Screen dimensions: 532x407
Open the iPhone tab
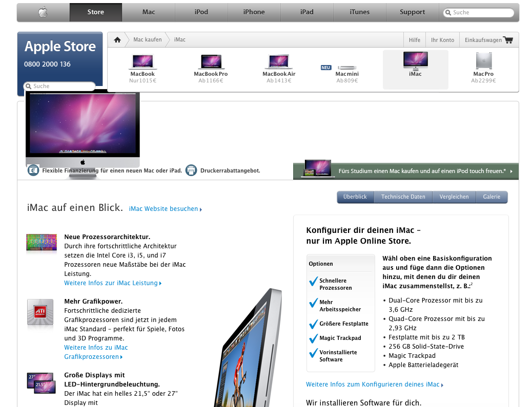coord(254,12)
